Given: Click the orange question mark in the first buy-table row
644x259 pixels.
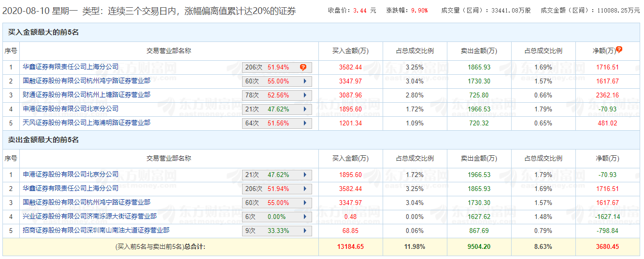Looking at the screenshot, I should (x=303, y=68).
